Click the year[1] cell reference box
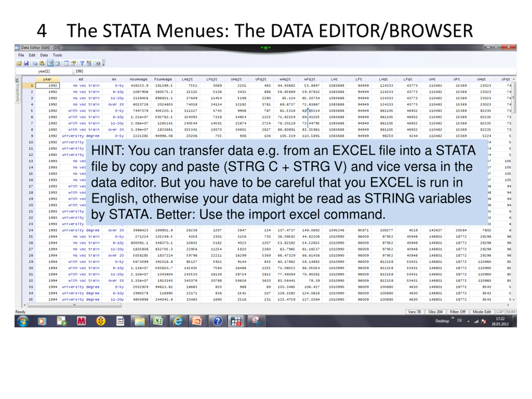This screenshot has width=532, height=399. coord(44,71)
